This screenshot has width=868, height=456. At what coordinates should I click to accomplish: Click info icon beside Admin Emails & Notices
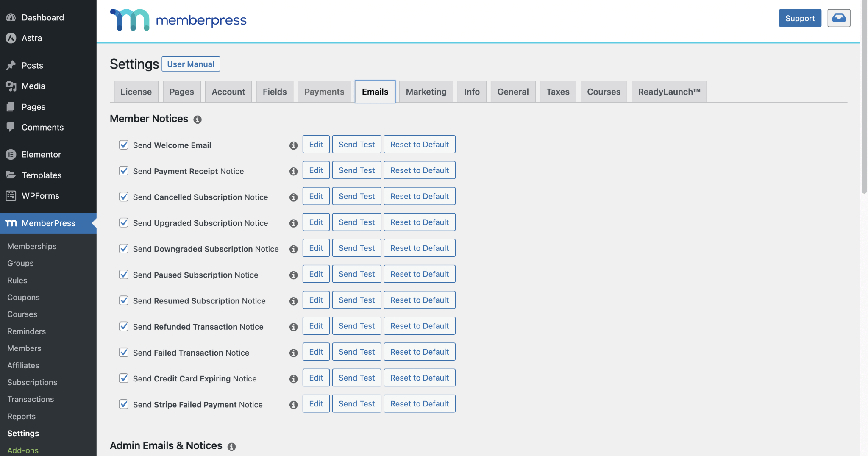pyautogui.click(x=231, y=446)
